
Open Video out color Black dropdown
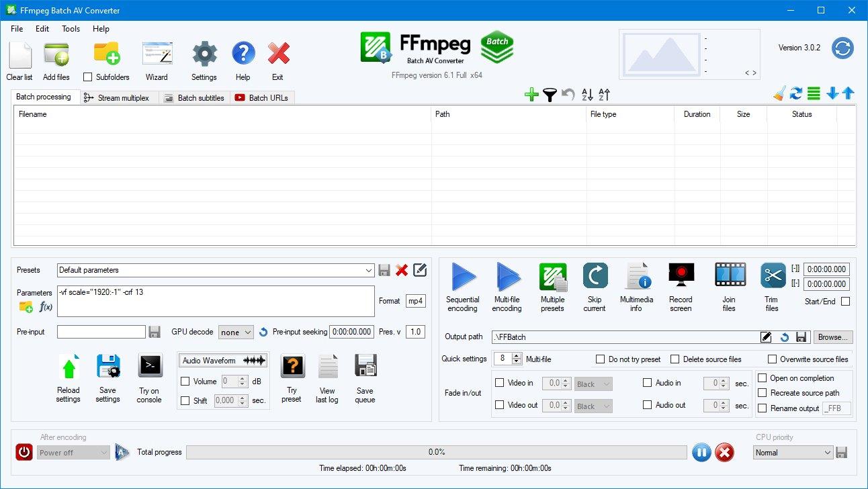click(593, 406)
